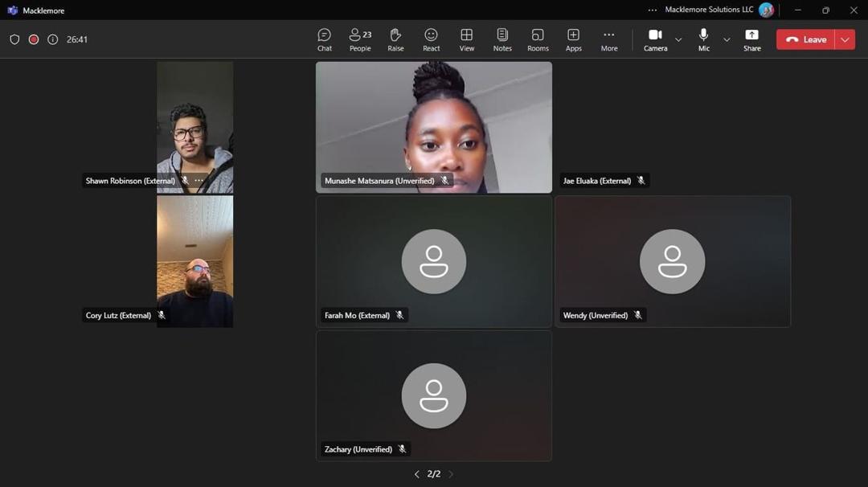Select Munashe Matsanura's video tile
The width and height of the screenshot is (868, 487).
pos(433,121)
